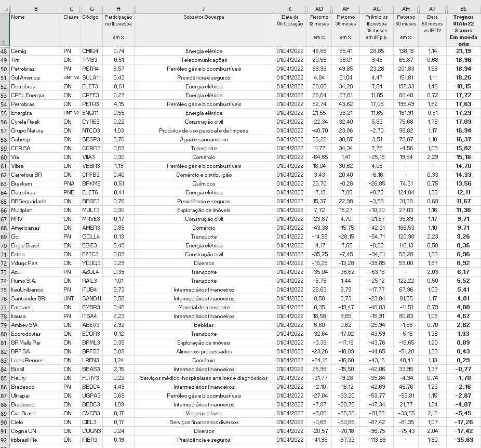Screen dimensions: 481x448
Task: Select the Treynor header cell
Action: (x=463, y=30)
